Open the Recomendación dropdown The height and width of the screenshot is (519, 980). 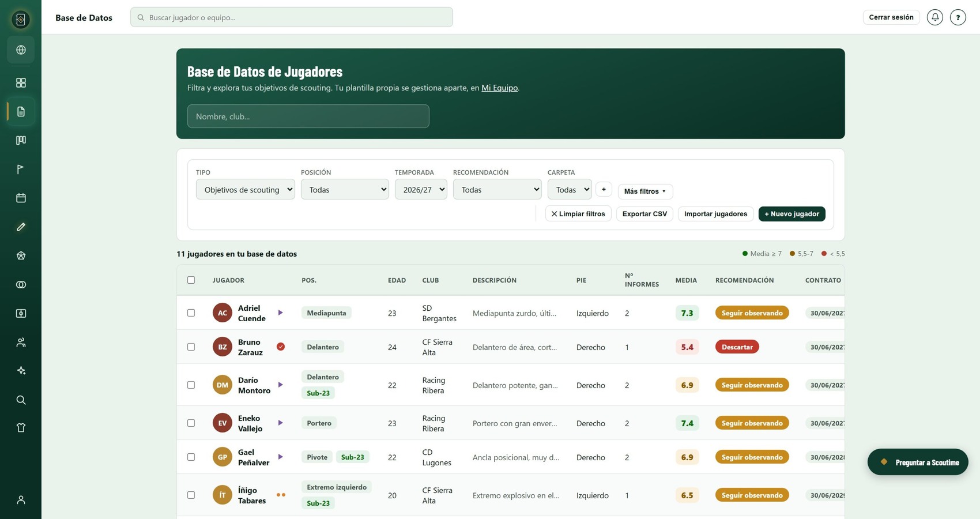(497, 189)
